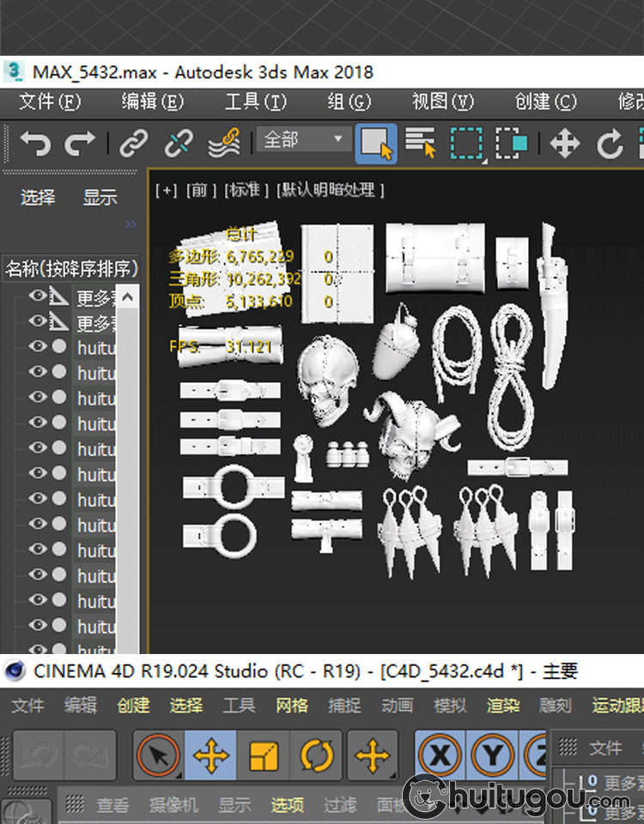Toggle eye visibility of the fourth huitu row

pyautogui.click(x=37, y=421)
